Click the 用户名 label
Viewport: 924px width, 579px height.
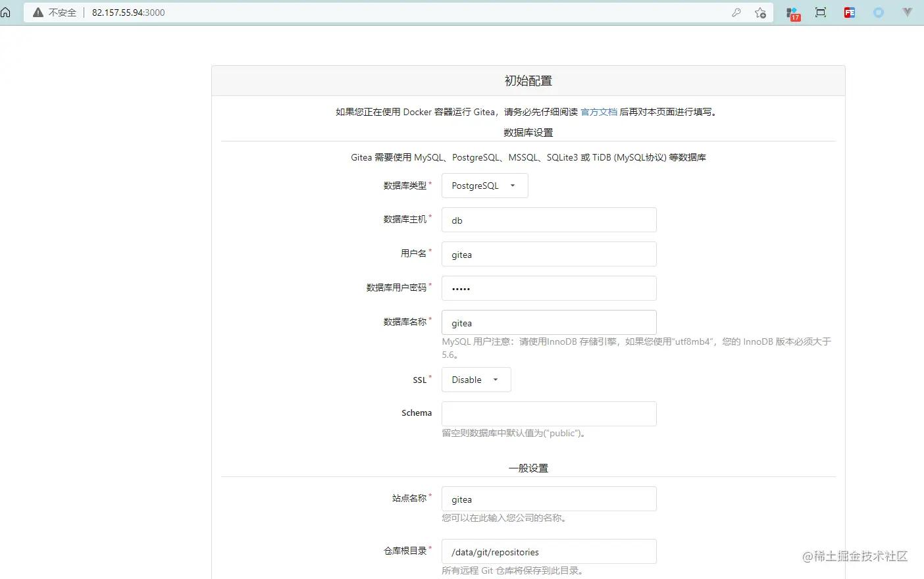click(x=413, y=253)
